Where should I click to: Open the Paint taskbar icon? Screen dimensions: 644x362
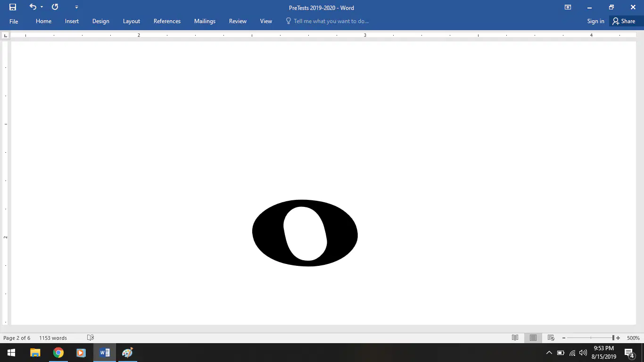tap(127, 353)
